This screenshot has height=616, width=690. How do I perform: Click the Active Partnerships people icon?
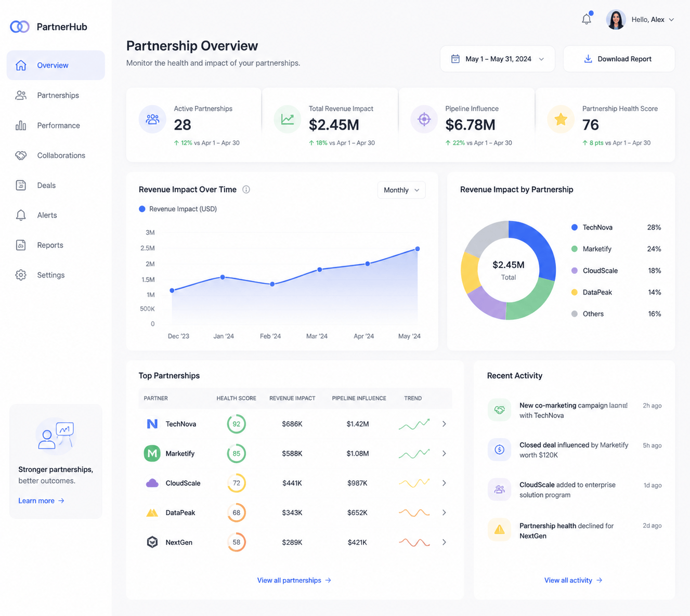tap(152, 119)
